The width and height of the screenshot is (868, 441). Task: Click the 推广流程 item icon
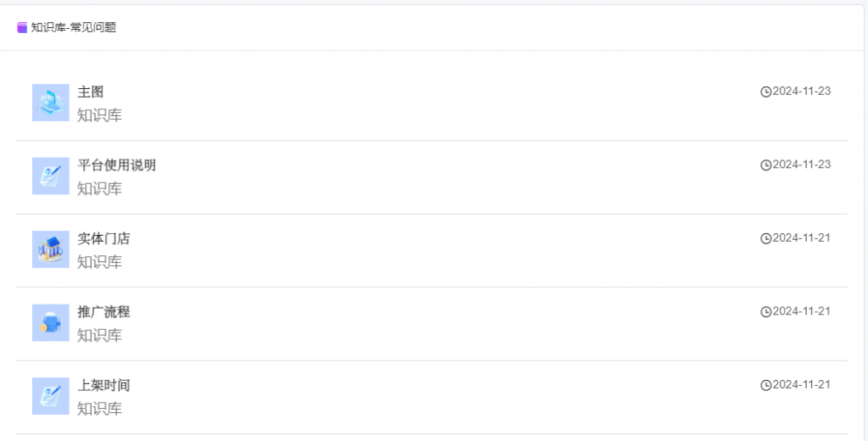[51, 322]
